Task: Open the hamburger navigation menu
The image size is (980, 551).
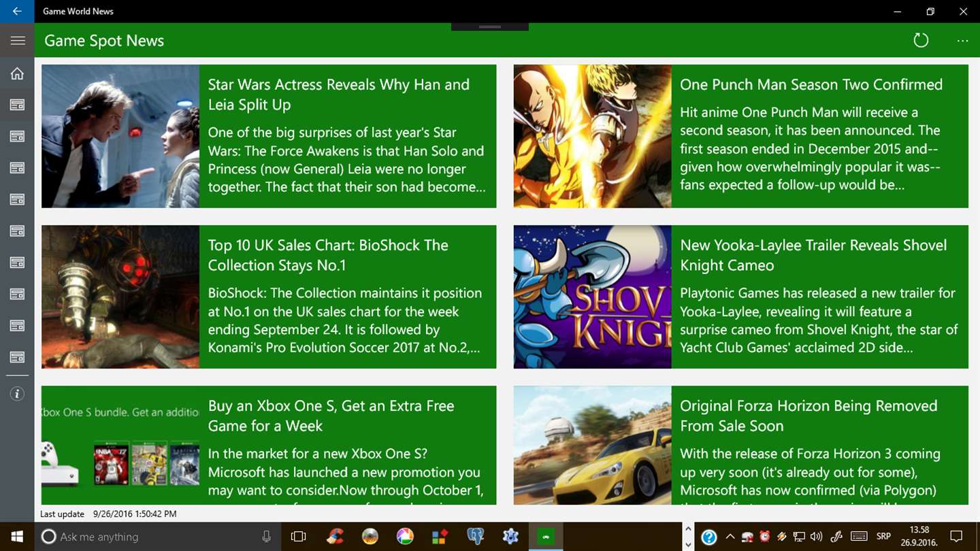Action: click(x=18, y=41)
